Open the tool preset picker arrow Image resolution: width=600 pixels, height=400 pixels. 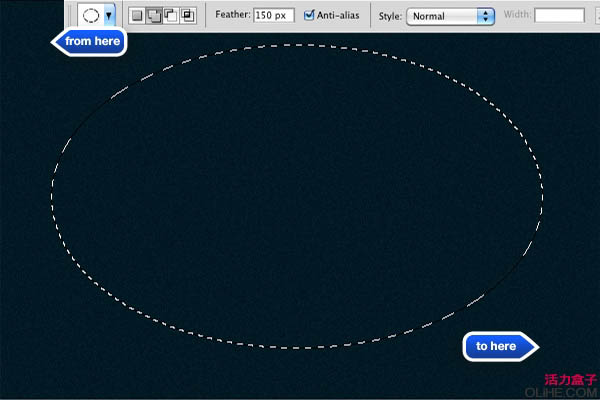click(109, 16)
